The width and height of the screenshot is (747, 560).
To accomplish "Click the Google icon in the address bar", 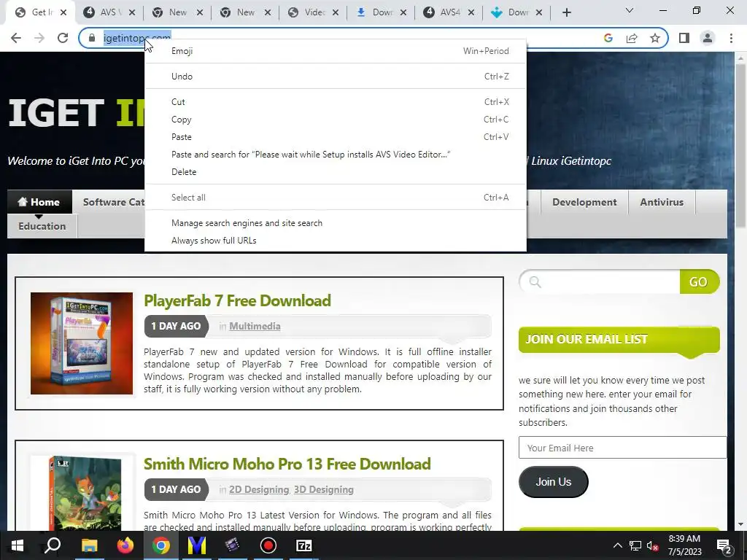I will pos(608,38).
